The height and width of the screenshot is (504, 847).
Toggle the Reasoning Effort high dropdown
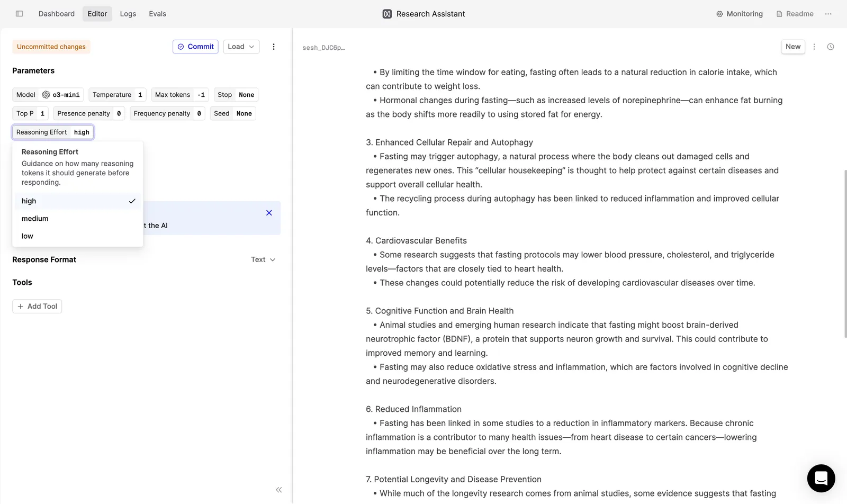pyautogui.click(x=53, y=132)
